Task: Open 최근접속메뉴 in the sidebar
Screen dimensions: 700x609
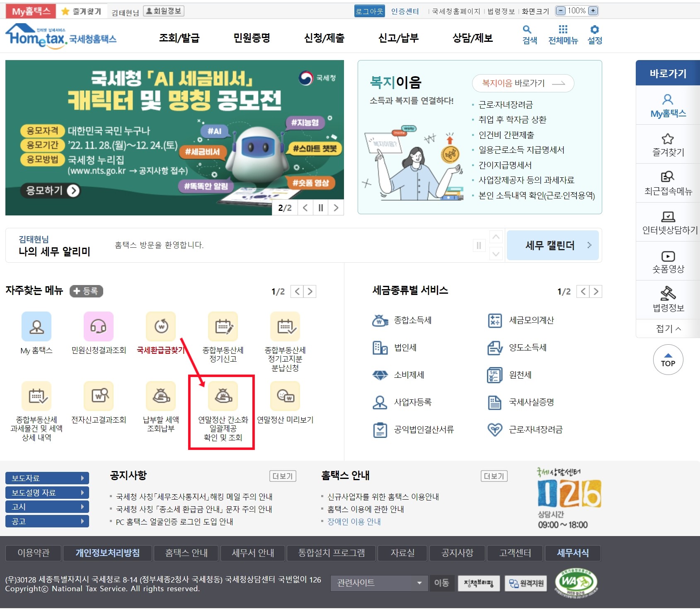Action: point(668,184)
